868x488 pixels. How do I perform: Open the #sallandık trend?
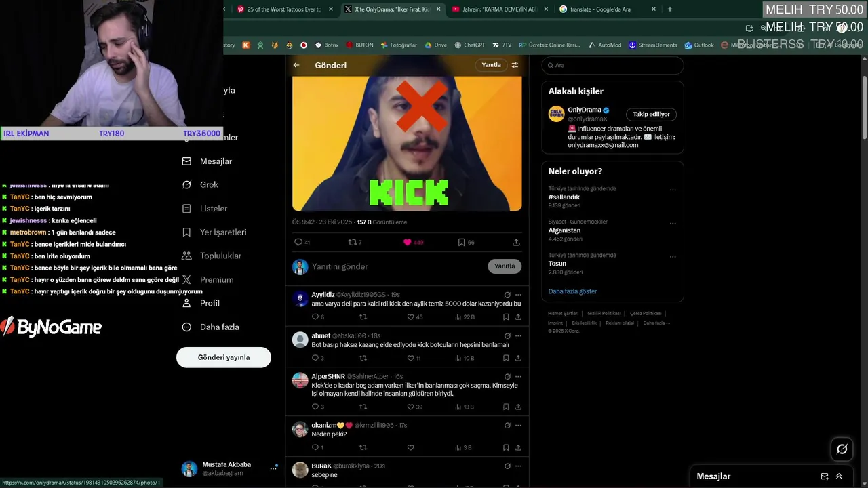tap(564, 197)
